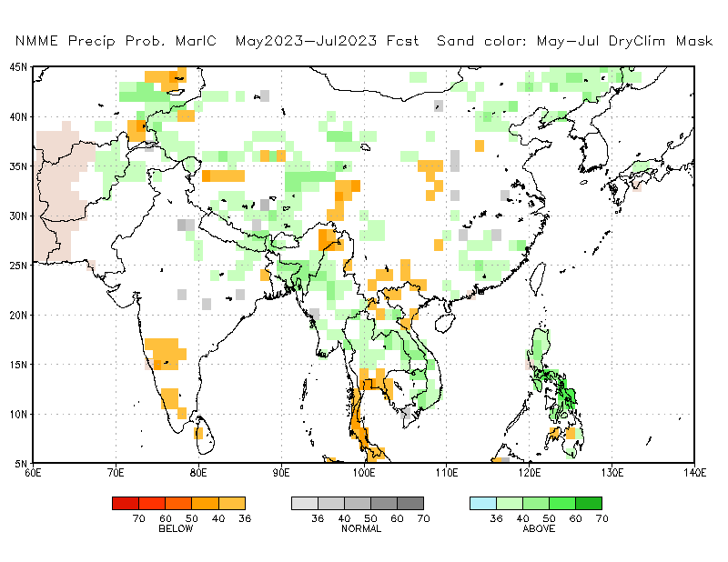Click the darkest red swatch in BELOW legend
The width and height of the screenshot is (728, 562).
(126, 503)
